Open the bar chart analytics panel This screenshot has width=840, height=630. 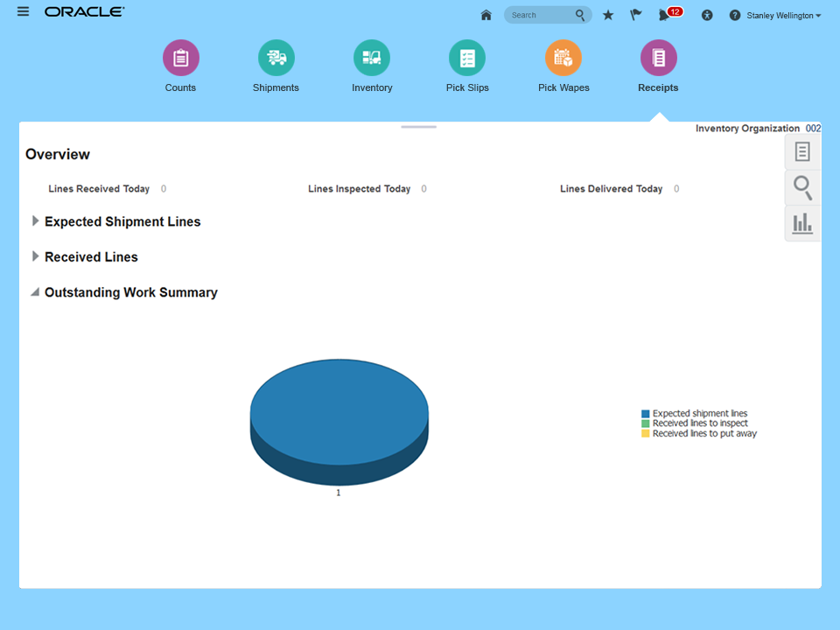(802, 223)
